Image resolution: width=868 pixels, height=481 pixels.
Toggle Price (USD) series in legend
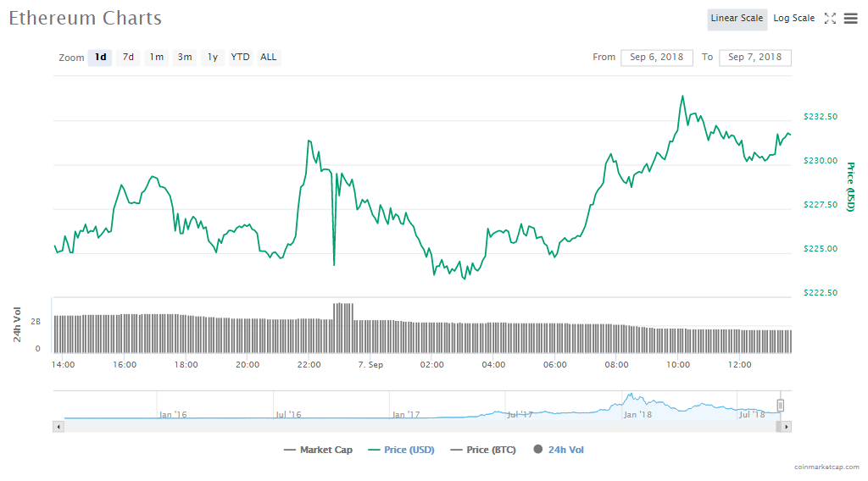[x=401, y=450]
